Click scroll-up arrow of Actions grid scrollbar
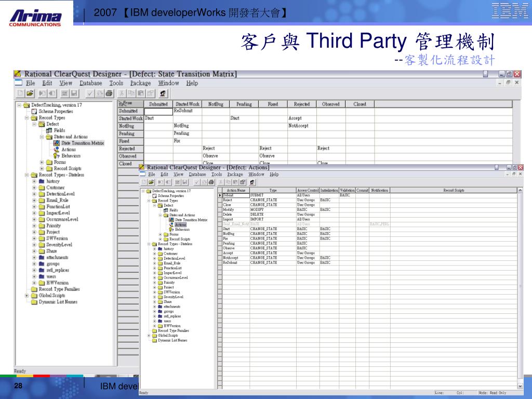 520,190
